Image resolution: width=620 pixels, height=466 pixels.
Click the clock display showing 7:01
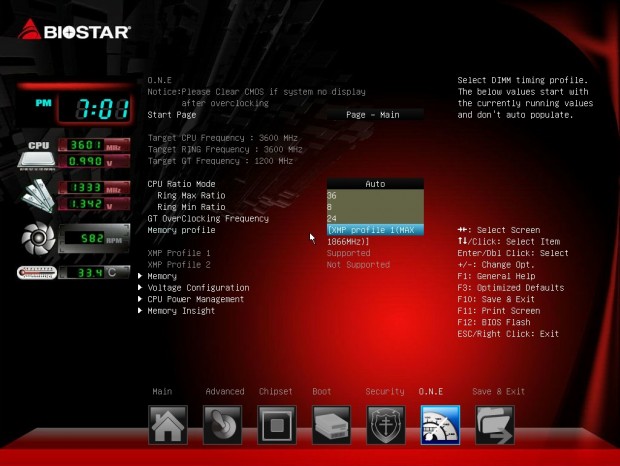coord(95,109)
